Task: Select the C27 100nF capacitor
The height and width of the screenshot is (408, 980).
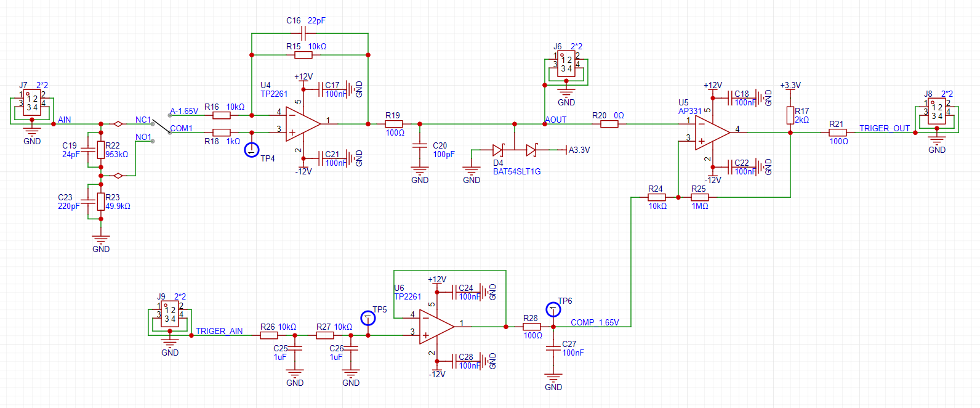Action: (553, 349)
